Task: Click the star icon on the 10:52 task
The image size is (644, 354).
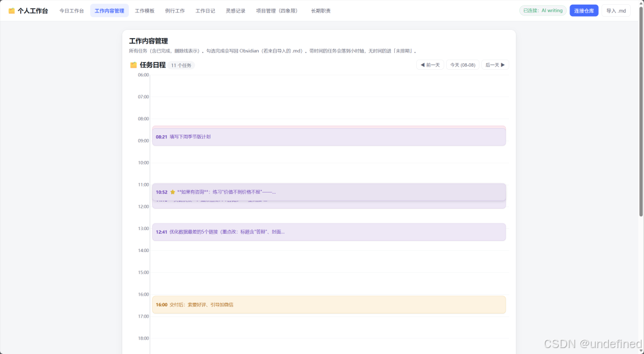Action: coord(172,192)
